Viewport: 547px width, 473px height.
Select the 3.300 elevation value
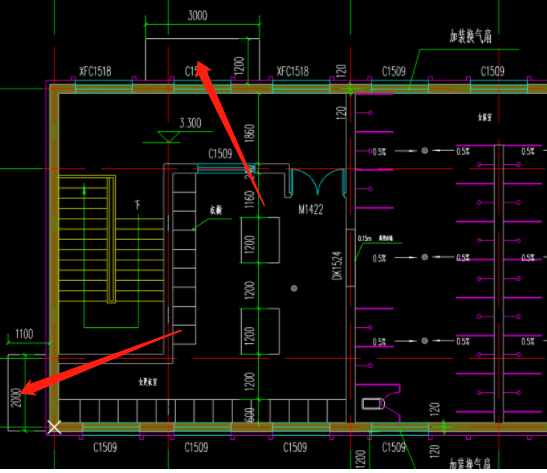(190, 123)
